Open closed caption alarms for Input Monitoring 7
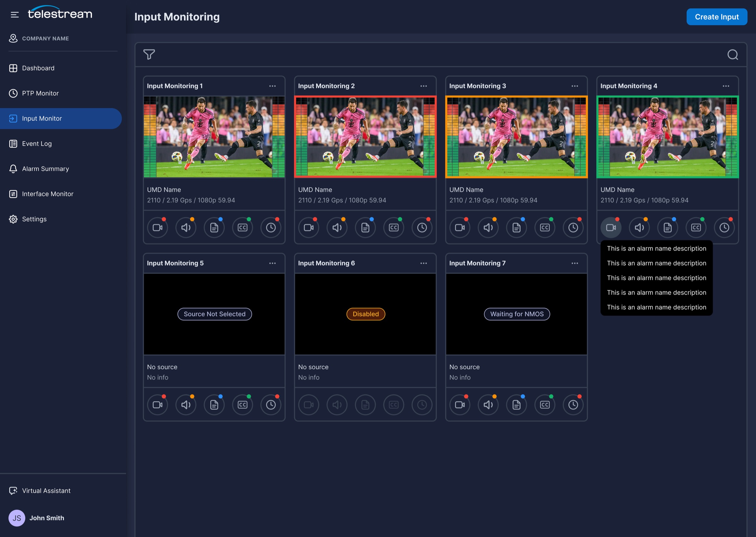The image size is (756, 537). tap(545, 405)
